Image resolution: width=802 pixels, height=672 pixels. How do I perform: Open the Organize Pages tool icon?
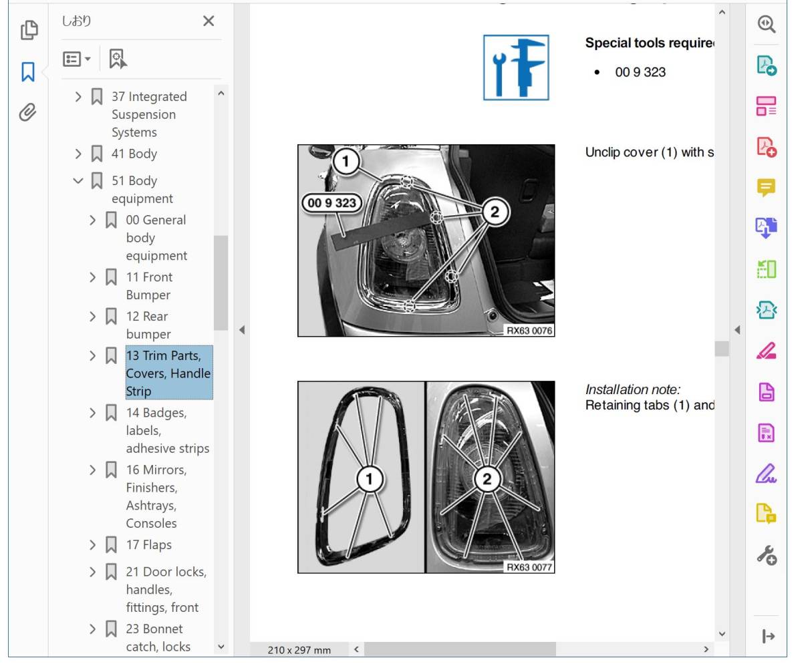766,106
